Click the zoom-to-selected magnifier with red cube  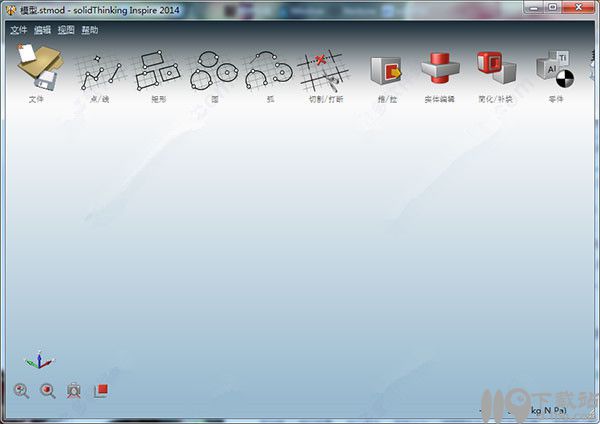pos(48,391)
